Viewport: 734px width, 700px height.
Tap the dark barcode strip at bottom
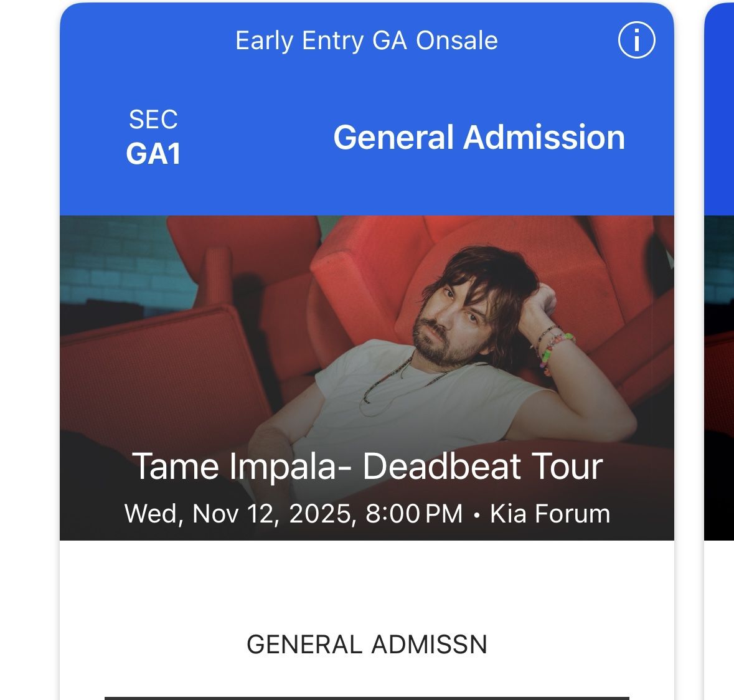tap(367, 695)
